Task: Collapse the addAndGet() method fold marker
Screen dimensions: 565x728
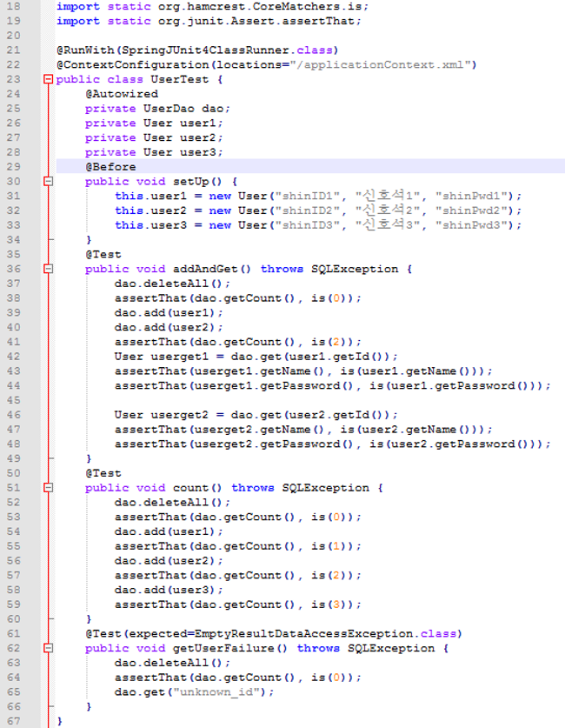Action: tap(48, 269)
